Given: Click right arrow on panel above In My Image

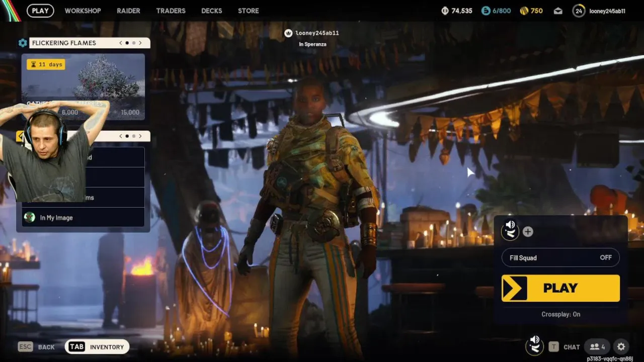Looking at the screenshot, I should [x=140, y=136].
